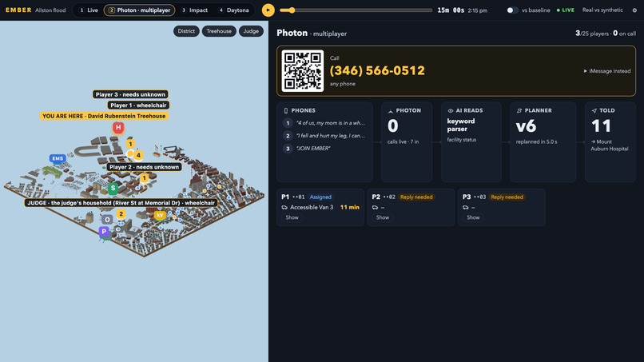
Task: Click the purple P map marker
Action: pyautogui.click(x=104, y=232)
